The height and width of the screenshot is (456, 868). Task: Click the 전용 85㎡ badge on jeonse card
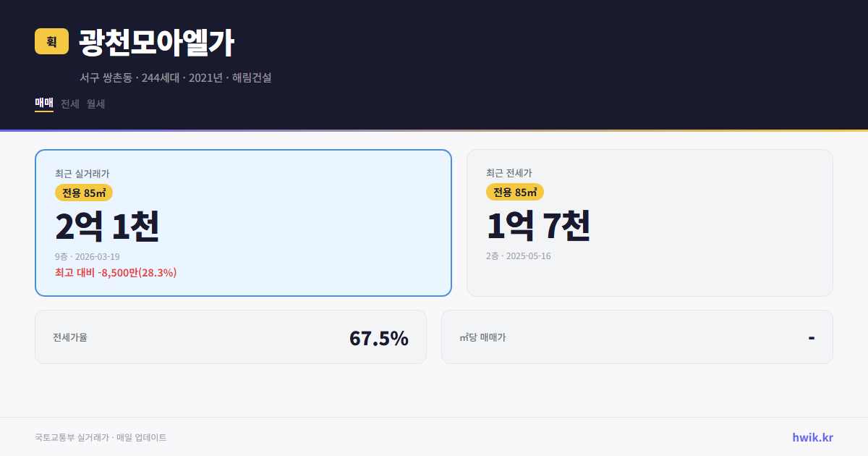tap(514, 192)
